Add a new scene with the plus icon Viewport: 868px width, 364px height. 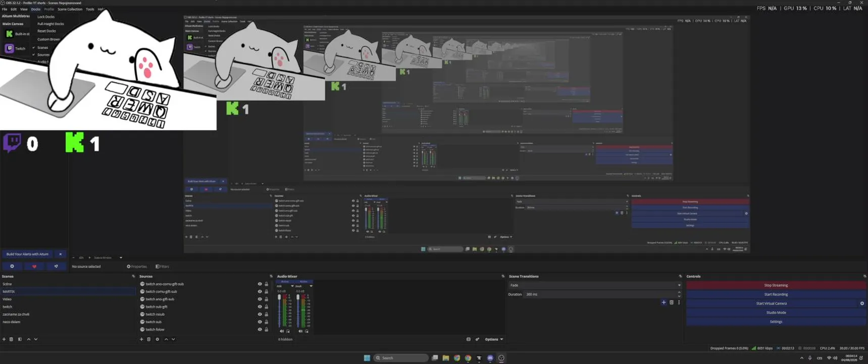coord(4,339)
